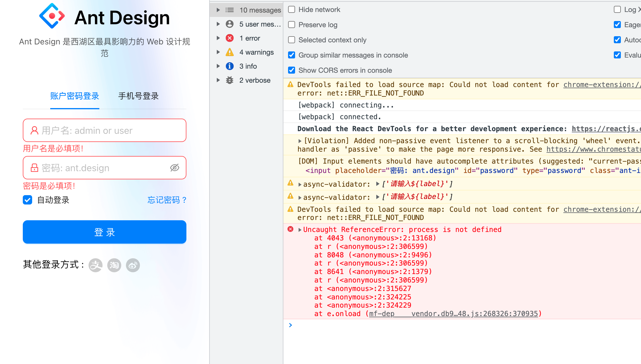Enable the Preserve log checkbox
This screenshot has height=364, width=641.
pyautogui.click(x=292, y=25)
